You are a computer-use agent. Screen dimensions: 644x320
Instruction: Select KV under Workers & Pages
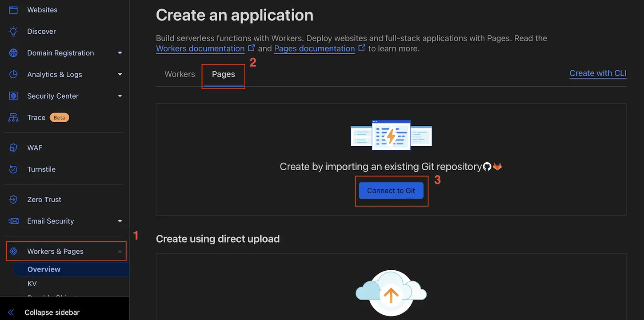(32, 284)
